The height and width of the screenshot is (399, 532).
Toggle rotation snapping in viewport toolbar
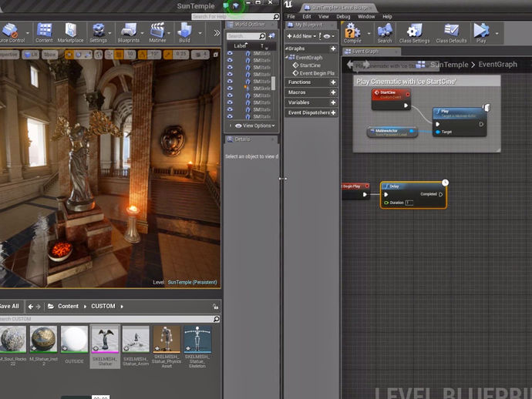click(x=143, y=55)
